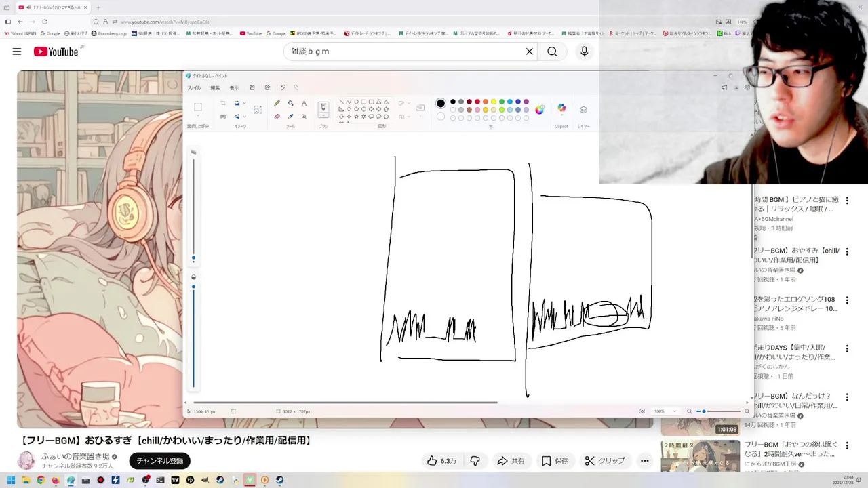Expand the Brushes dropdown in Paint
The width and height of the screenshot is (868, 488).
point(323,115)
